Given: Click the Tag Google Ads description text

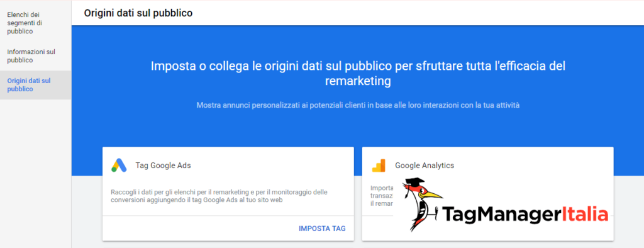Looking at the screenshot, I should point(219,196).
